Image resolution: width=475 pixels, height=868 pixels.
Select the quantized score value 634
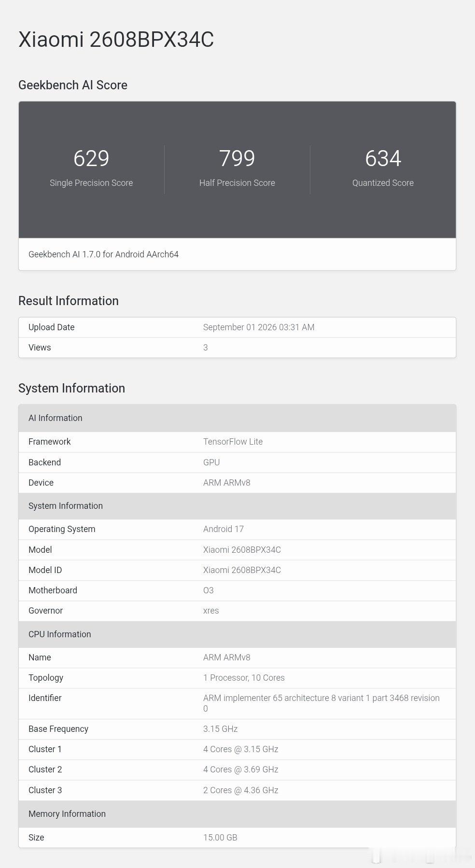(x=383, y=158)
